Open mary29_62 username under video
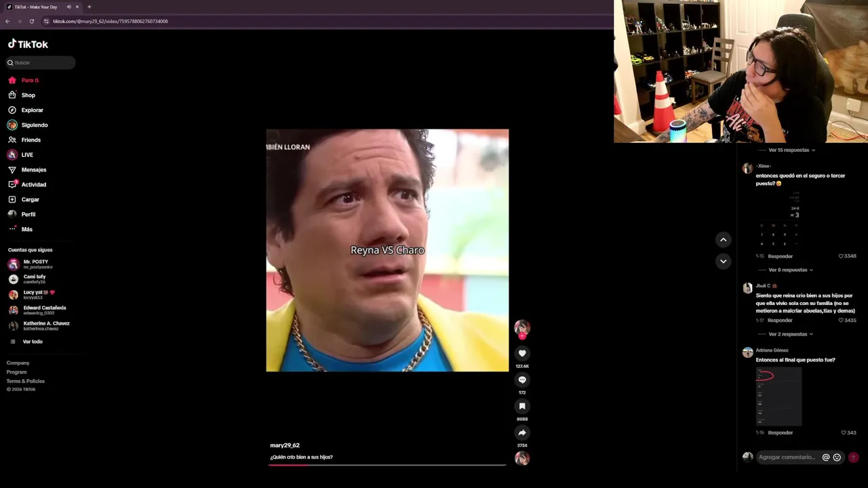 285,445
